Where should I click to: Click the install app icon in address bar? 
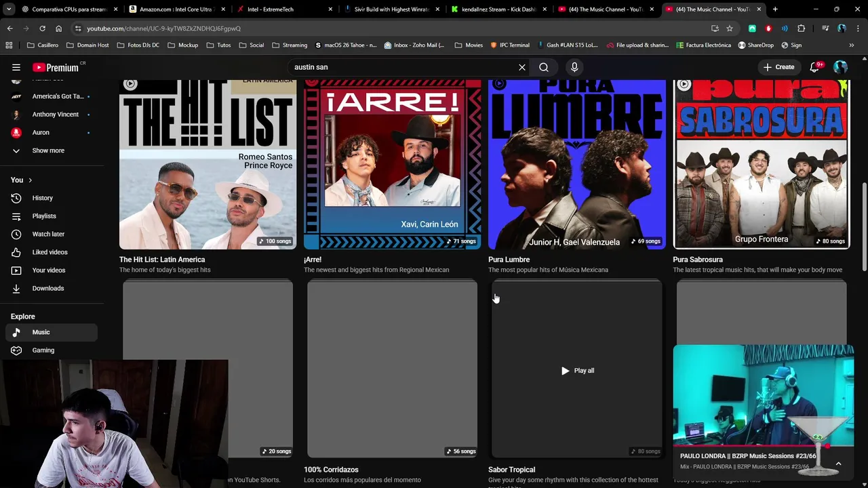point(715,28)
